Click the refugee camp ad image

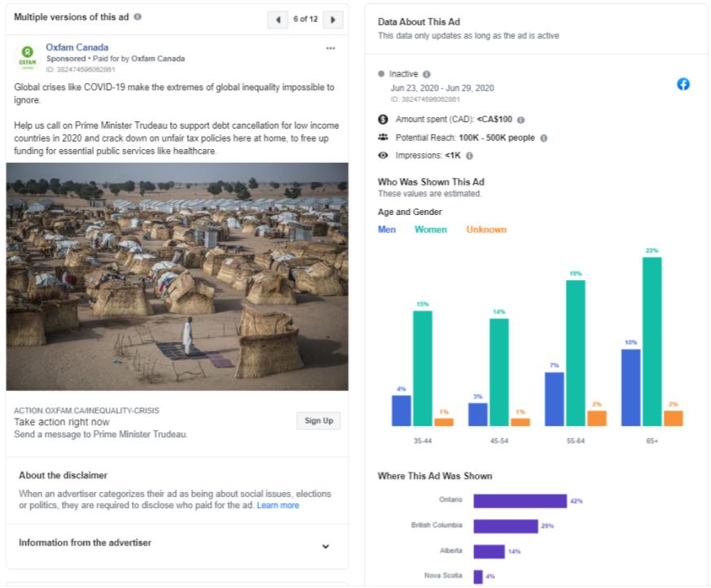178,277
